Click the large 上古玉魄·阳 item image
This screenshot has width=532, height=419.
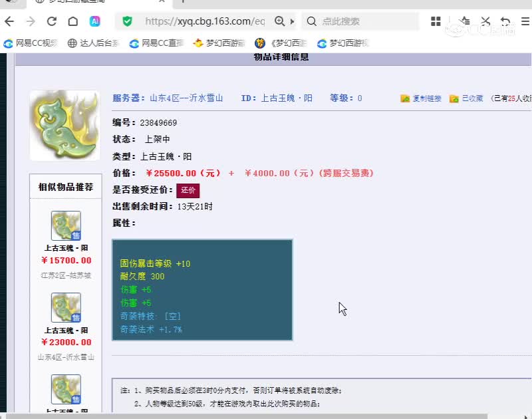tap(65, 125)
